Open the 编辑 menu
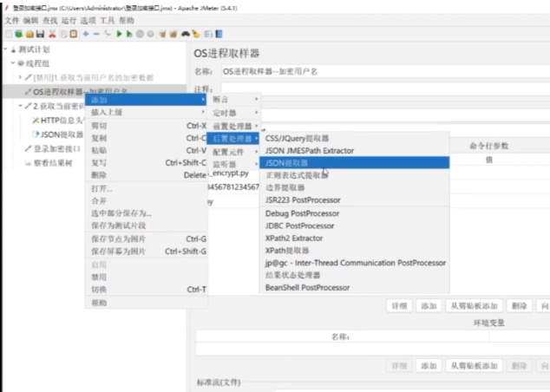The image size is (550, 392). [x=31, y=21]
